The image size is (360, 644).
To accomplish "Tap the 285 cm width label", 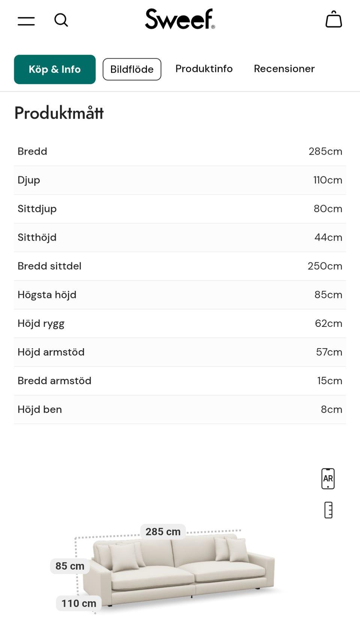I will 163,532.
